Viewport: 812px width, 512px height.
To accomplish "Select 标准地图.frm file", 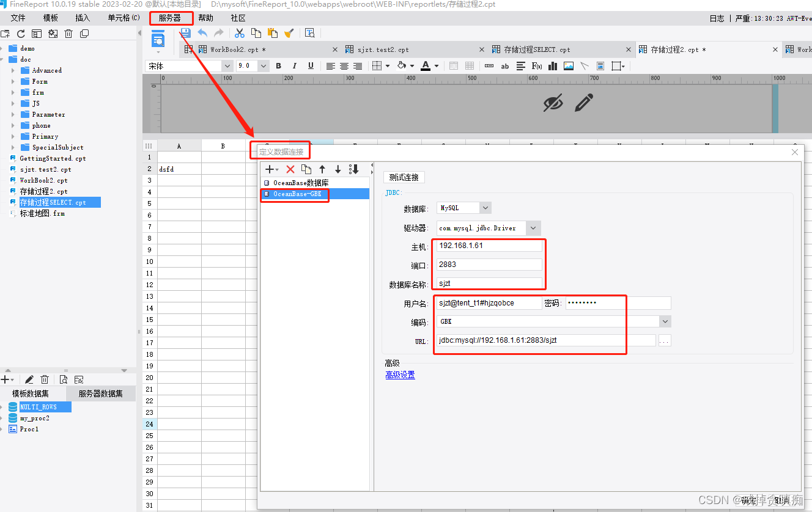I will tap(42, 213).
